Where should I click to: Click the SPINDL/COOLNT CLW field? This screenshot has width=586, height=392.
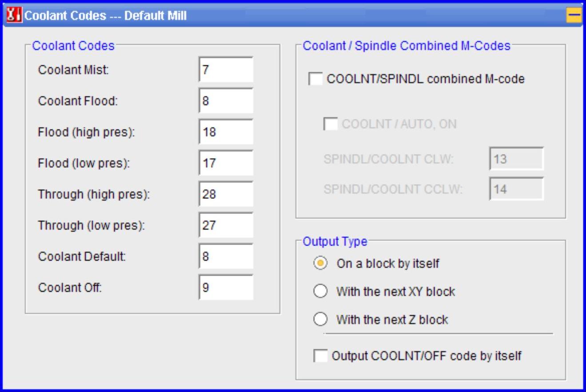coord(517,159)
